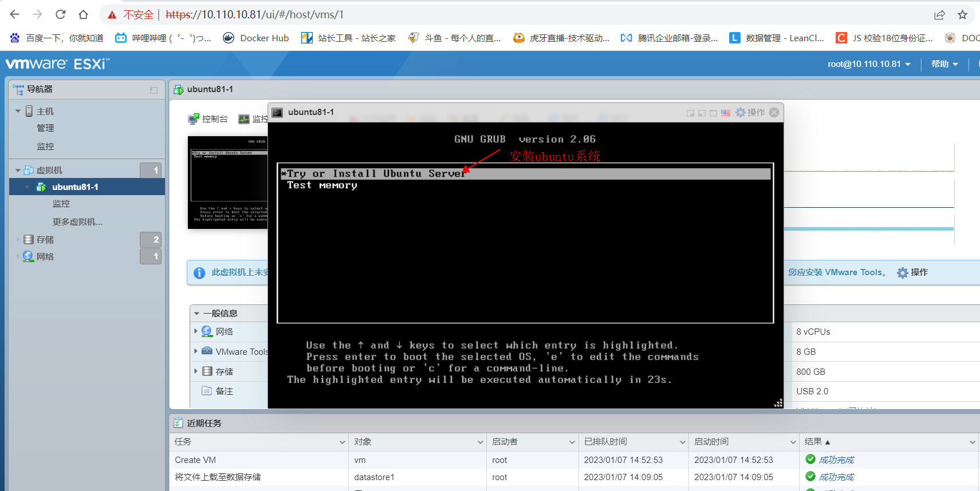Select 管理 under host in navigator
The image size is (980, 491).
click(x=45, y=128)
